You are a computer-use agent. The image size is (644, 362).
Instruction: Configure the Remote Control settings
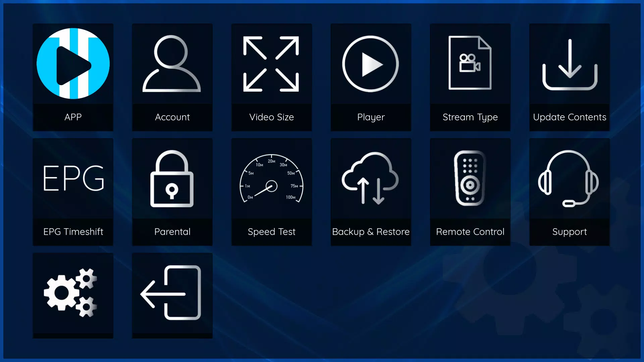pyautogui.click(x=470, y=192)
